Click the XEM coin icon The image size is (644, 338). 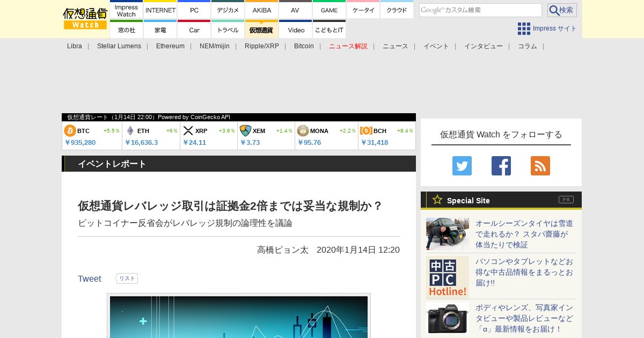tap(245, 130)
